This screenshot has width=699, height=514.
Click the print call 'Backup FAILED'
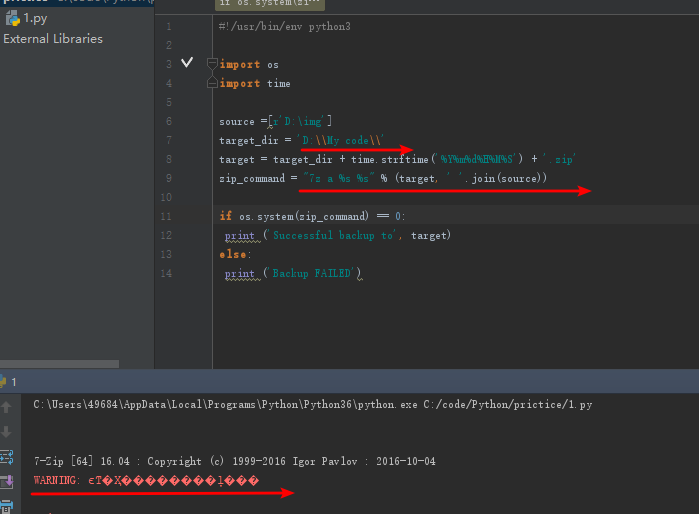(293, 273)
